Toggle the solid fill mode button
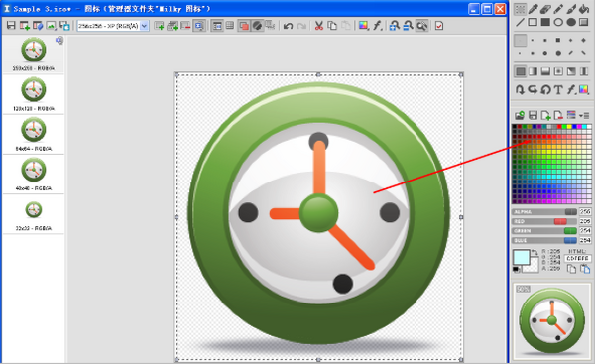The height and width of the screenshot is (364, 595). pyautogui.click(x=521, y=71)
